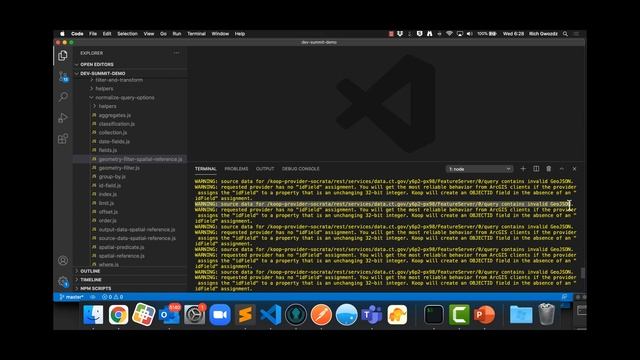The width and height of the screenshot is (640, 360).
Task: Open the Accounts menu in activity bar
Action: point(63,260)
